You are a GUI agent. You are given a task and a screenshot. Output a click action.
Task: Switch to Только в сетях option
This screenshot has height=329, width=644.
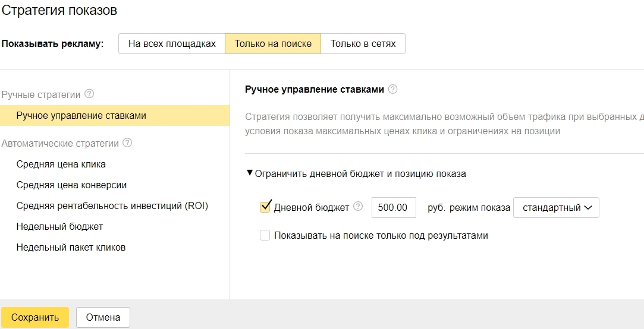click(x=363, y=44)
